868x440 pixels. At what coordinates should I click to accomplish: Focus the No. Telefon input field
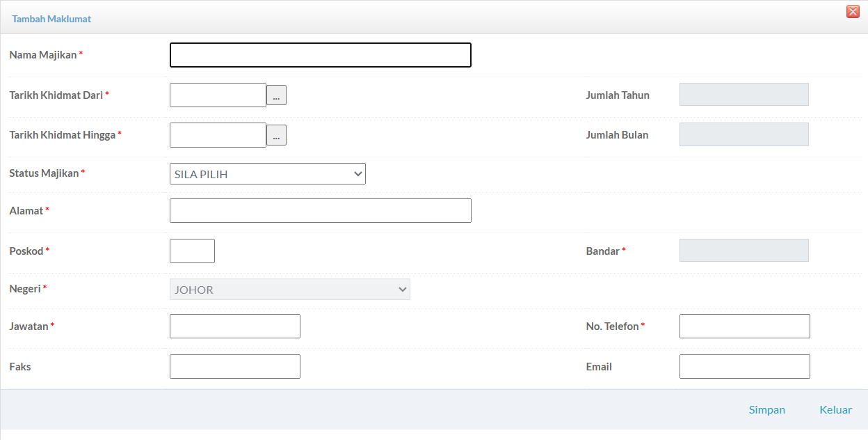[744, 326]
